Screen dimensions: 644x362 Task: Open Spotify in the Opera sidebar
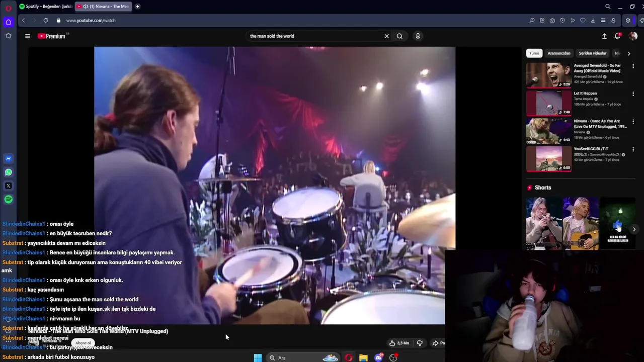click(x=9, y=200)
